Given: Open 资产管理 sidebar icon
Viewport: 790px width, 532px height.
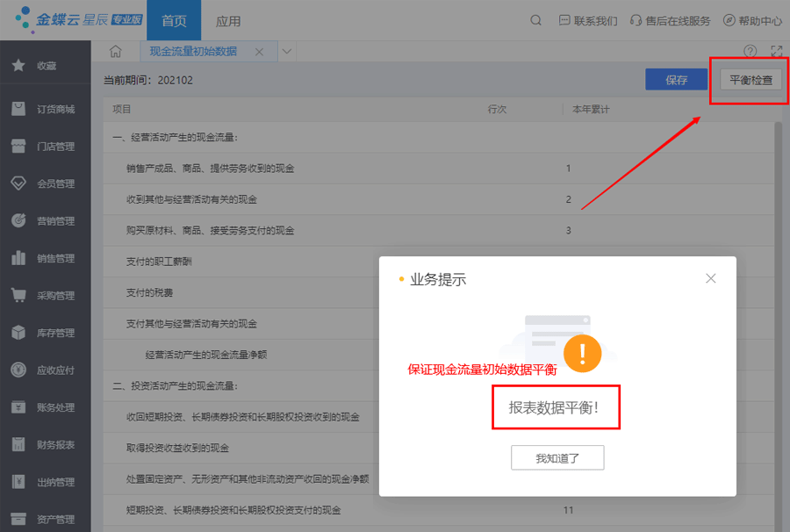Looking at the screenshot, I should pos(18,519).
